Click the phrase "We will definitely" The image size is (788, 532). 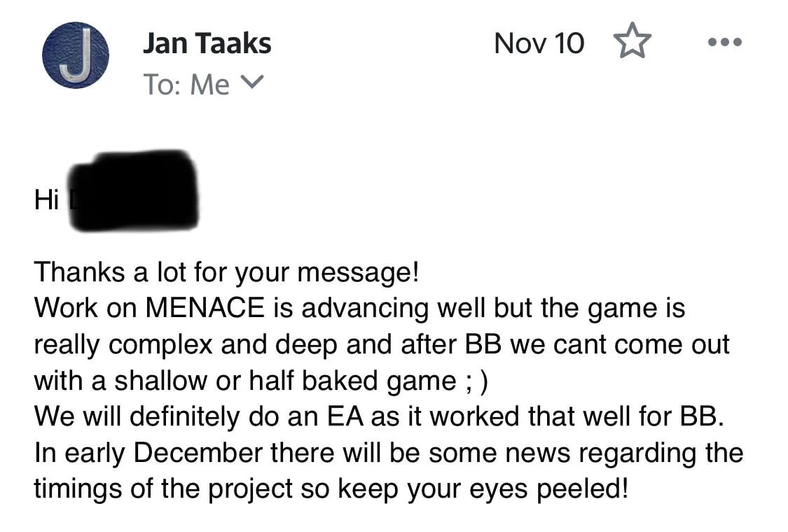coord(132,417)
